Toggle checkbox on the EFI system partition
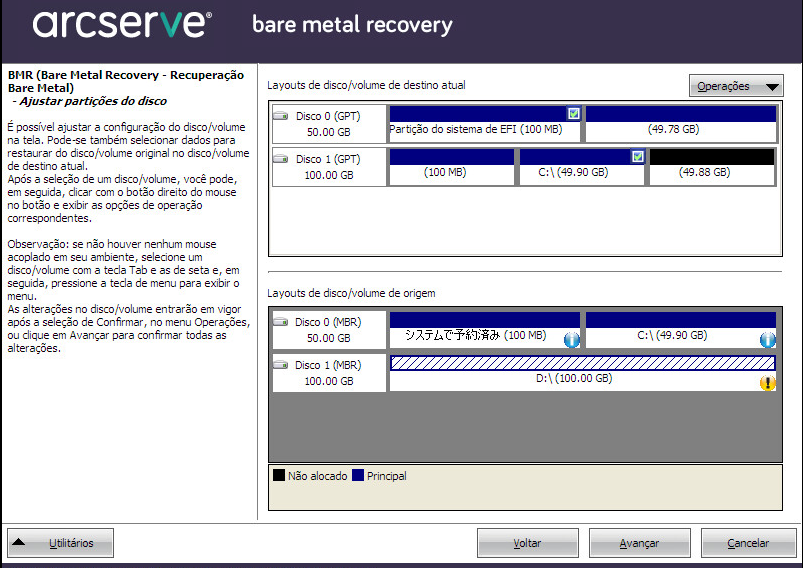This screenshot has height=568, width=803. [x=574, y=113]
